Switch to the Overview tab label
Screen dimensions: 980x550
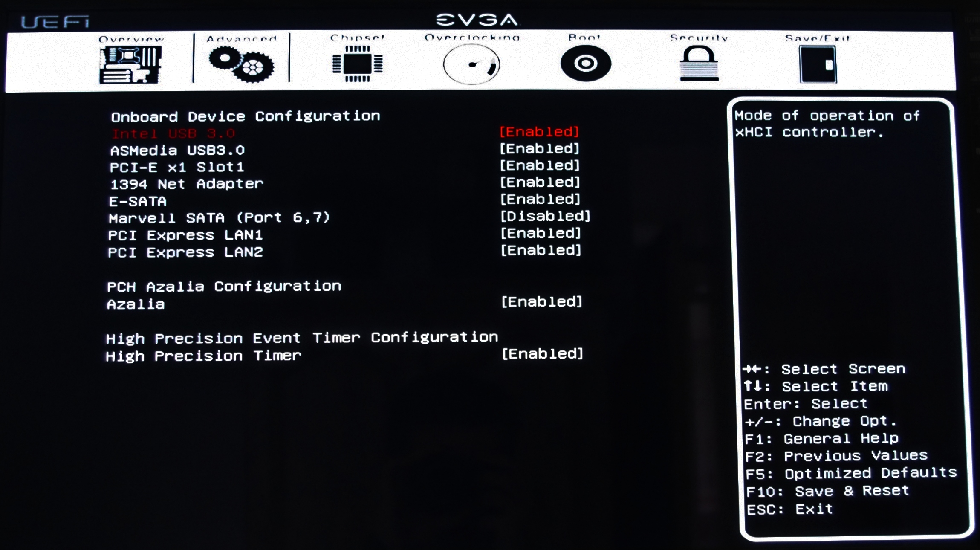[x=131, y=39]
